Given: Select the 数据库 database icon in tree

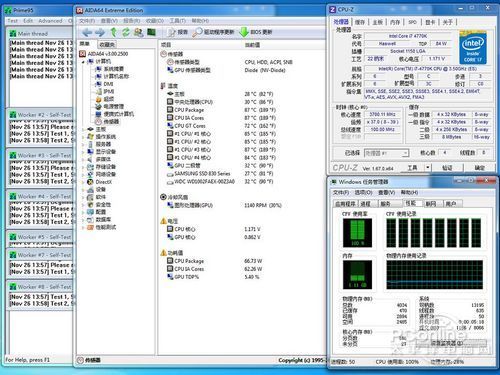Looking at the screenshot, I should click(x=90, y=220).
